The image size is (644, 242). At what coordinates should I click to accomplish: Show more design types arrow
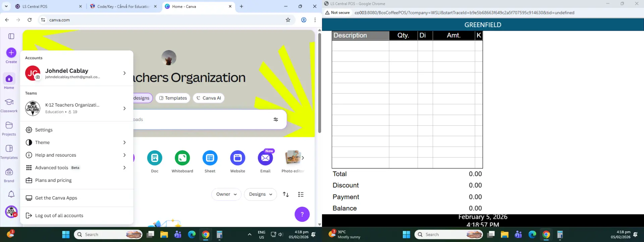pos(303,158)
